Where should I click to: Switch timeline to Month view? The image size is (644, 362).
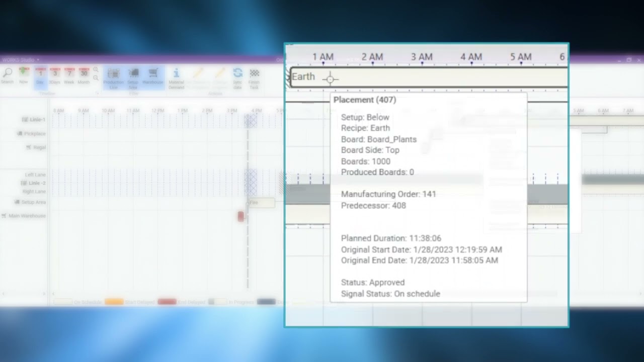click(x=84, y=75)
